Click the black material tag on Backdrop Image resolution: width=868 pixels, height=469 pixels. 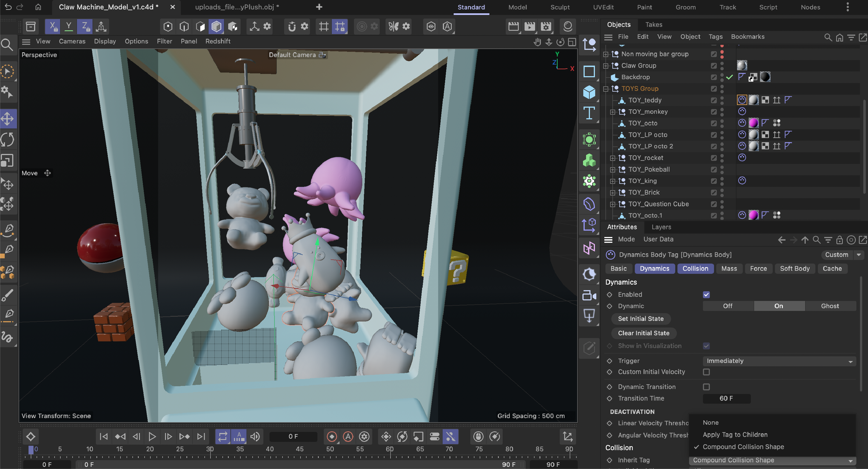click(765, 77)
